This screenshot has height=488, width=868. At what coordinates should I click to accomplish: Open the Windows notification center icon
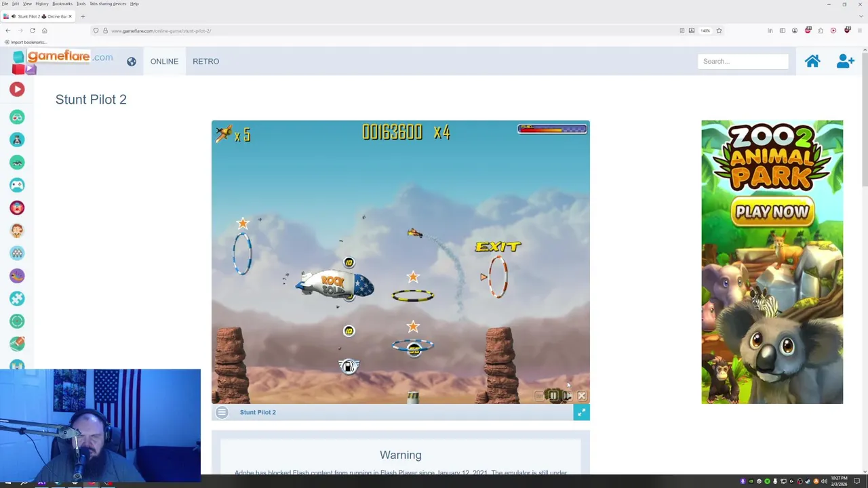pyautogui.click(x=856, y=481)
